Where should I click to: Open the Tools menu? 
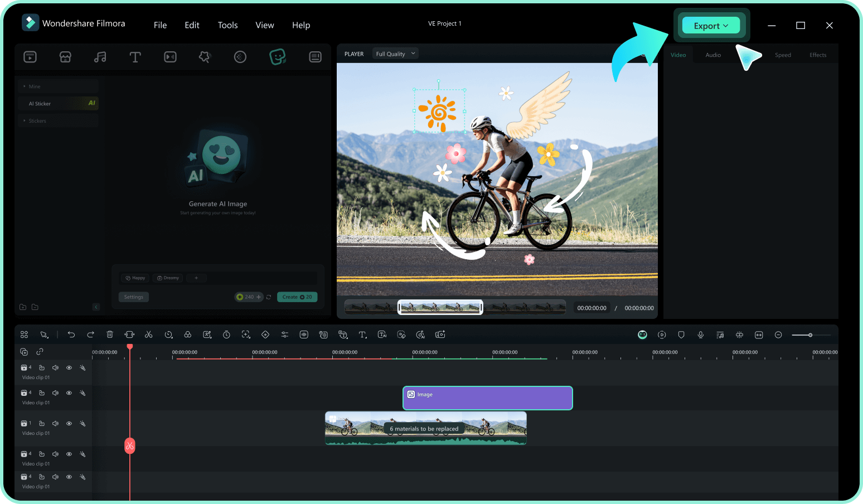[227, 25]
